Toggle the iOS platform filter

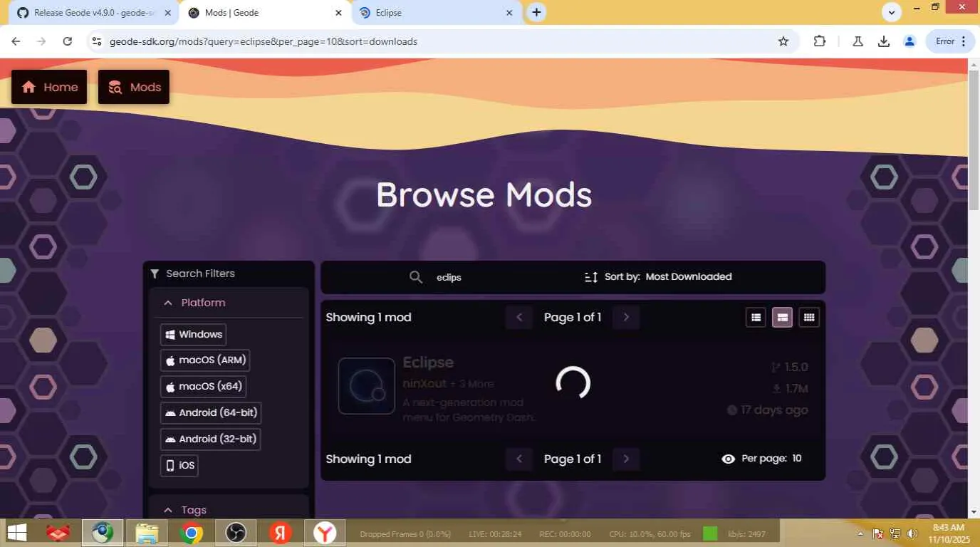pos(179,466)
